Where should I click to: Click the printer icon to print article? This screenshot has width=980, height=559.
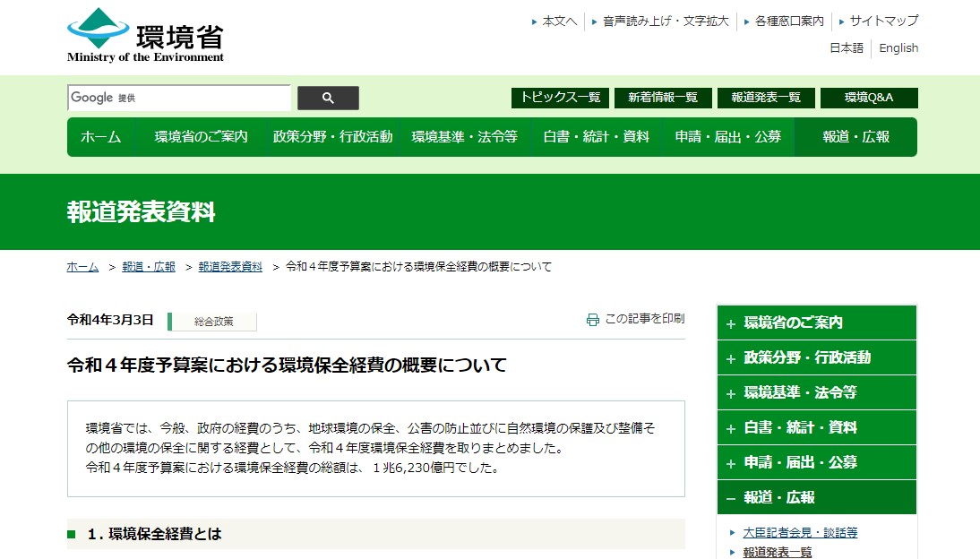pyautogui.click(x=592, y=319)
